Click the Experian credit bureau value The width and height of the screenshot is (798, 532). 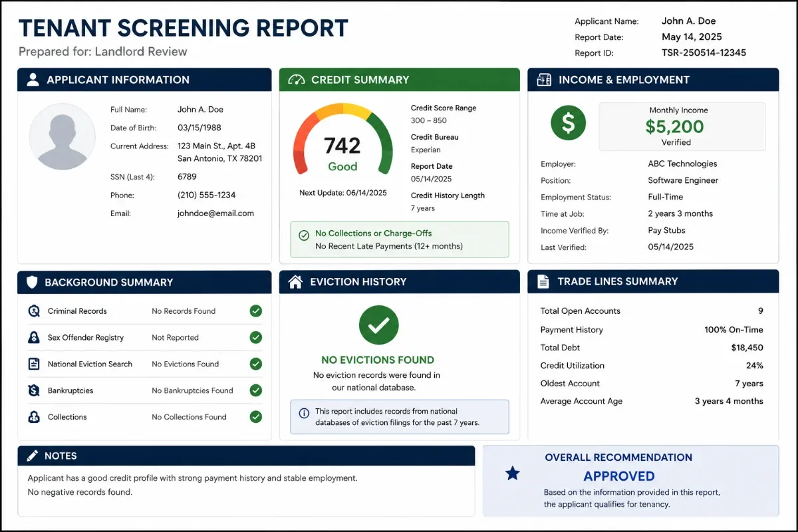pos(426,150)
